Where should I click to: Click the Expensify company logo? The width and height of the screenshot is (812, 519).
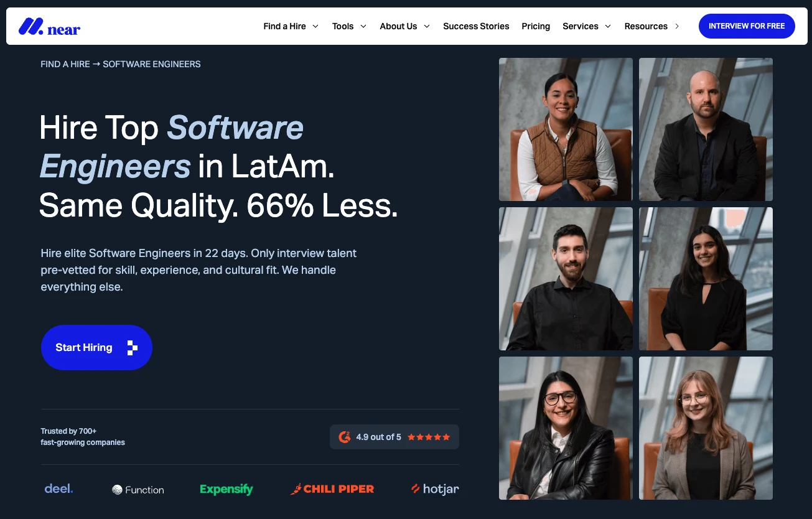click(226, 489)
